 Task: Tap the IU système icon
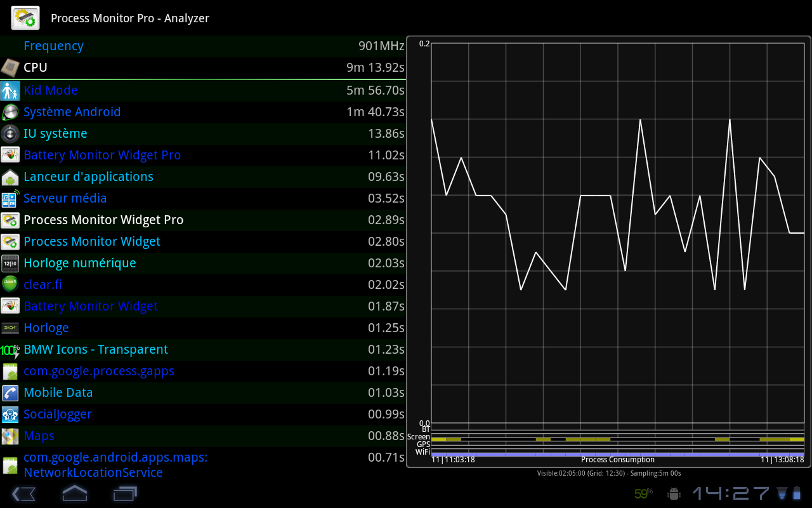tap(10, 133)
